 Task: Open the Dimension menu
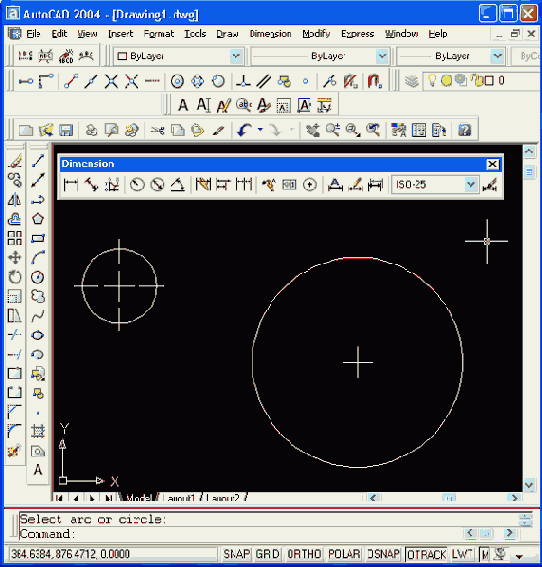[270, 34]
